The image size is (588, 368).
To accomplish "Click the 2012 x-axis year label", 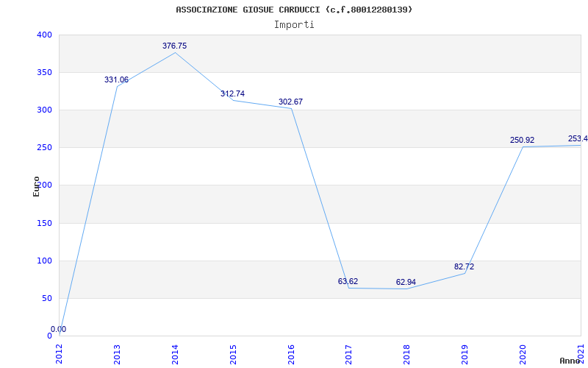I will [60, 355].
